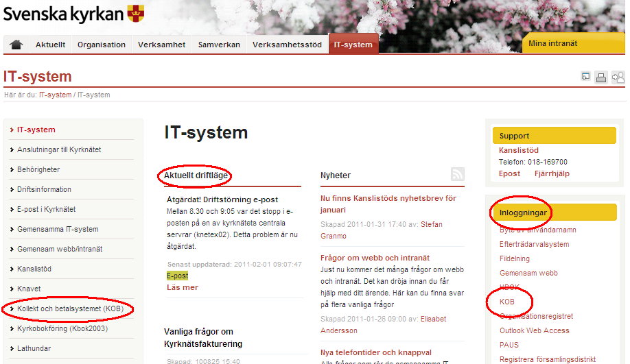Click the Nyheter section heading
The height and width of the screenshot is (364, 630).
tap(336, 175)
